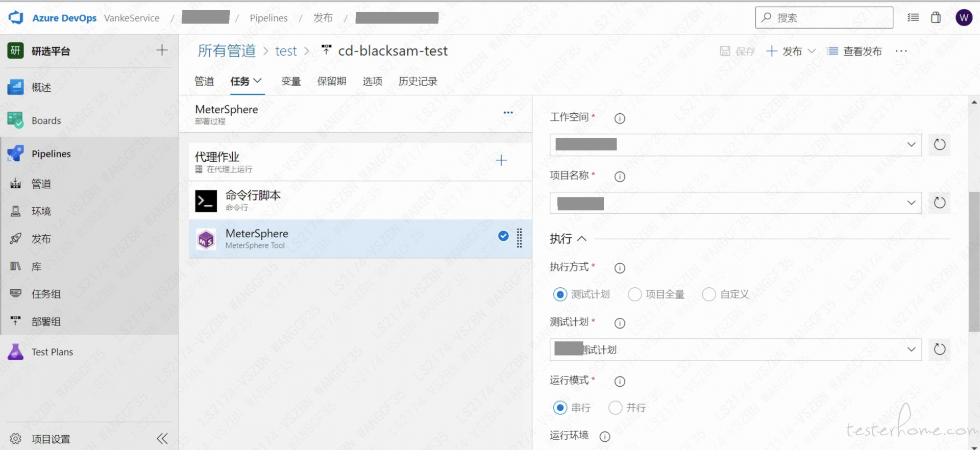Refresh the 工作空间 list

pos(939,144)
